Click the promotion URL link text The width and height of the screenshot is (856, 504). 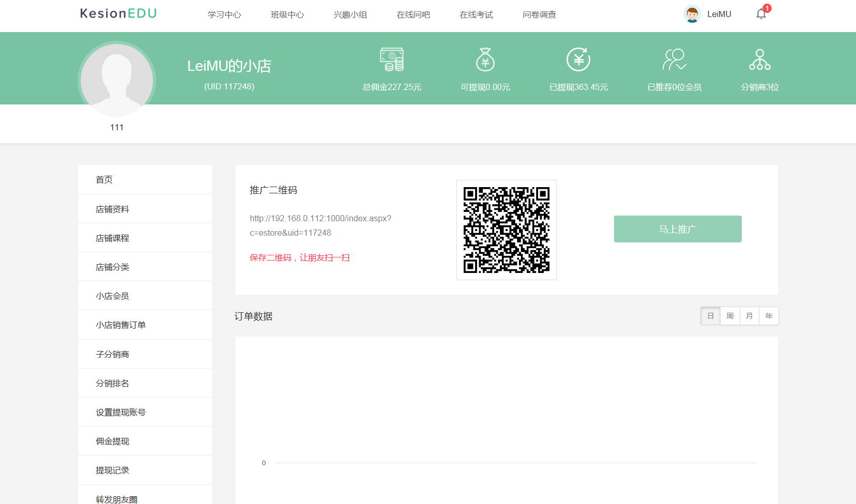(x=320, y=225)
